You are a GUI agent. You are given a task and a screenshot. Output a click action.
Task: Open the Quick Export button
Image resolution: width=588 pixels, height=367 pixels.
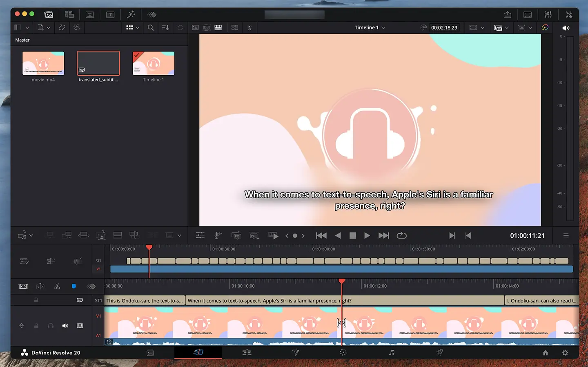click(x=507, y=15)
